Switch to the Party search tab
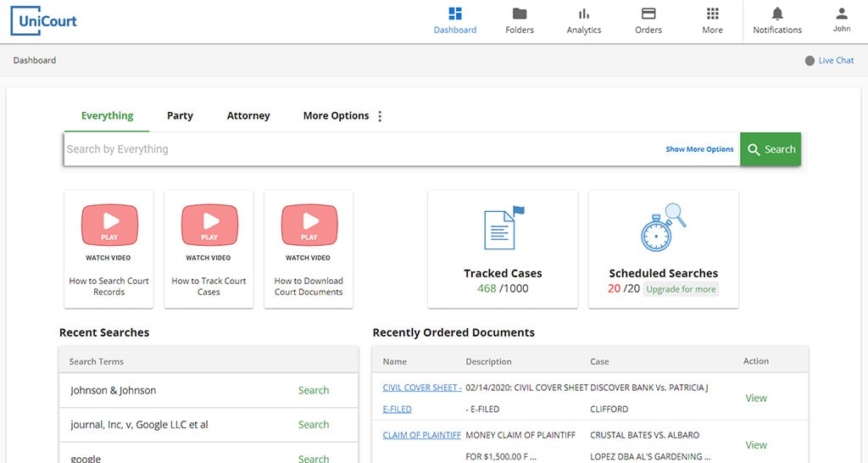Viewport: 868px width, 463px height. (x=180, y=116)
